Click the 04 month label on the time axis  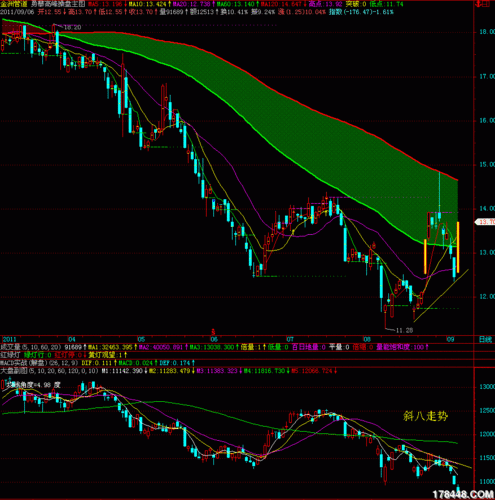coord(72,339)
